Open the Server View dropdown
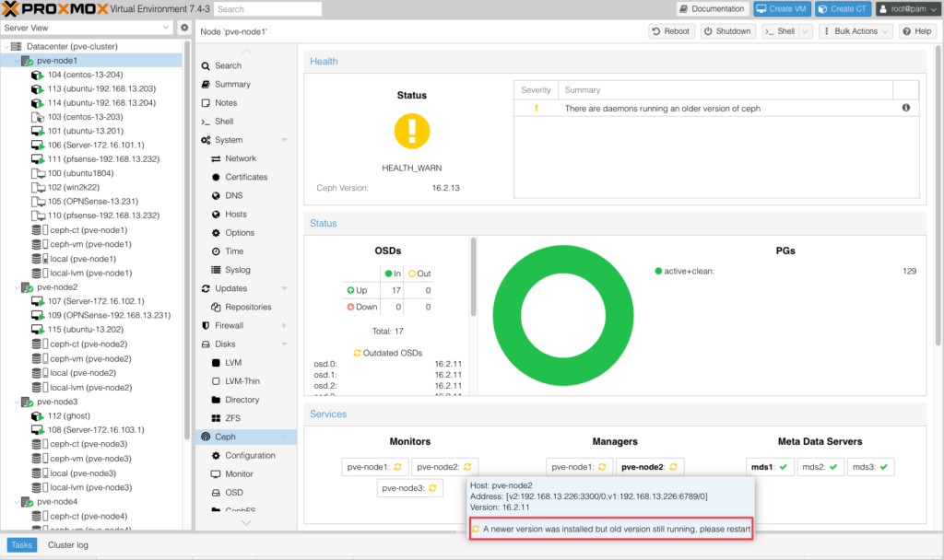The height and width of the screenshot is (560, 944). point(166,28)
